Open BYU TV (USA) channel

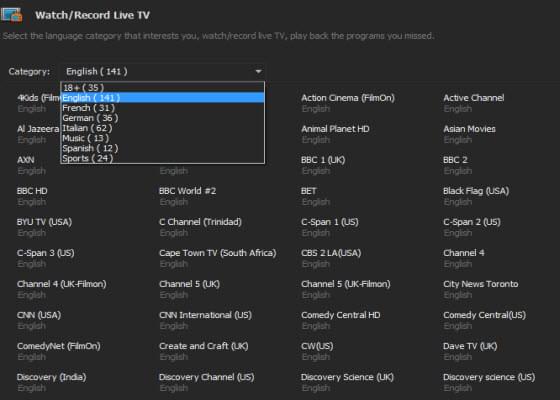point(44,222)
